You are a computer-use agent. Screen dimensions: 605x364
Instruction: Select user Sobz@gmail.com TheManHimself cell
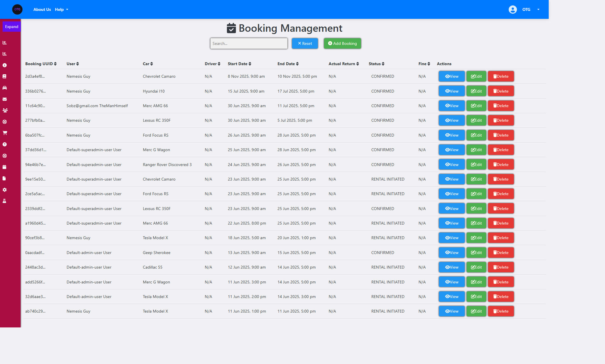[97, 106]
